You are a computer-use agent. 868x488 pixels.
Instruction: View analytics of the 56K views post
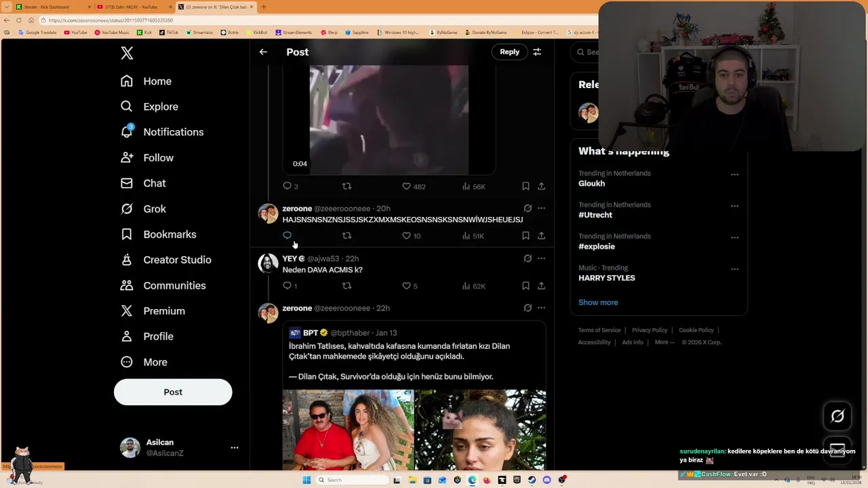click(x=474, y=186)
